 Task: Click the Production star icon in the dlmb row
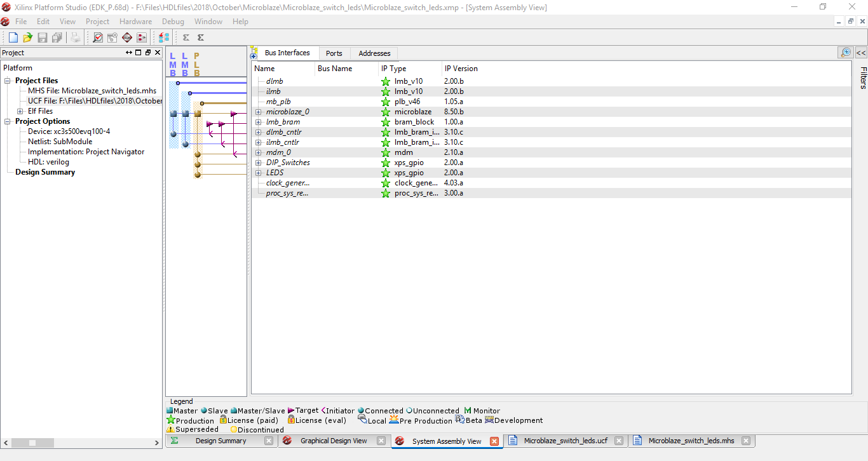386,81
